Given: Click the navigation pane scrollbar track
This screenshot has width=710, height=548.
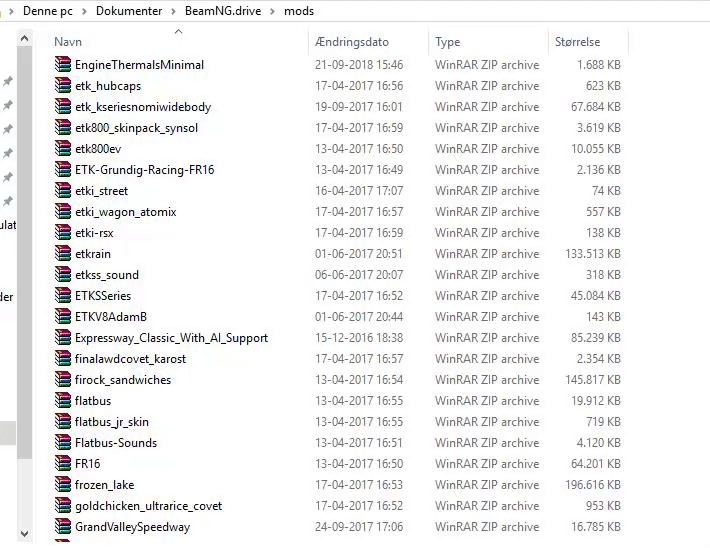Looking at the screenshot, I should coord(24,491).
